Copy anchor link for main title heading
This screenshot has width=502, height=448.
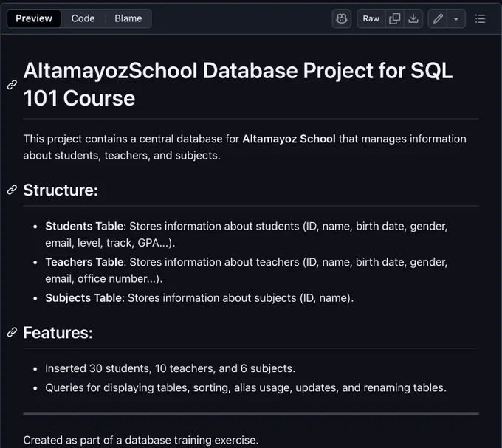[x=12, y=84]
